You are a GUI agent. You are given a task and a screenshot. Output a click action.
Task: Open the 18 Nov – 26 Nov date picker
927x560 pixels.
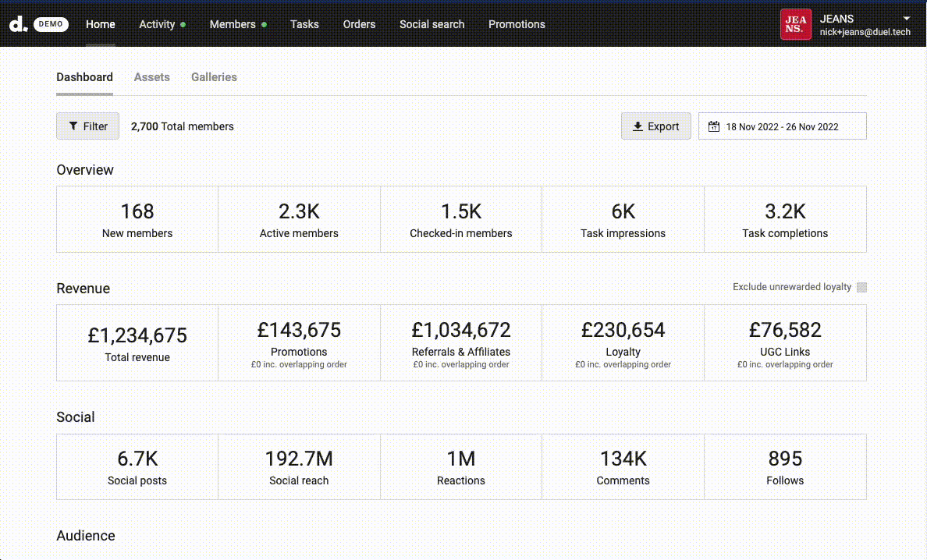pos(782,126)
